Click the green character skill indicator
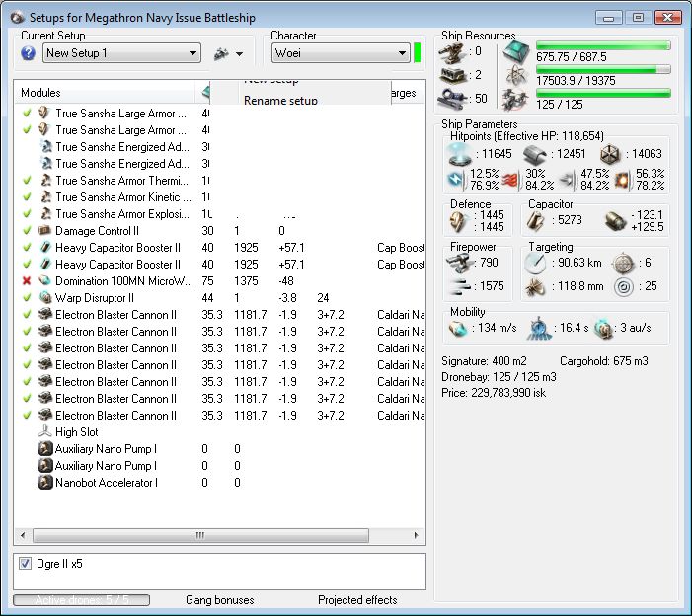Viewport: 692px width, 616px height. tap(417, 53)
